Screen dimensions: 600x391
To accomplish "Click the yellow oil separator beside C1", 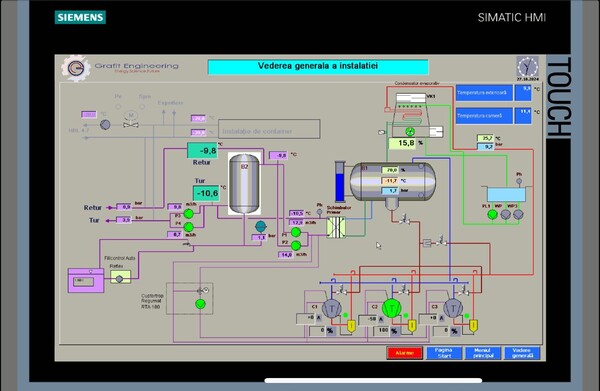I will coord(351,326).
